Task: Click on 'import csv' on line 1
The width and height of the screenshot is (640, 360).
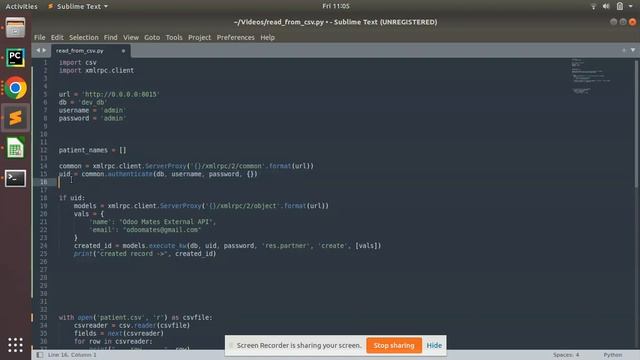Action: [x=78, y=62]
